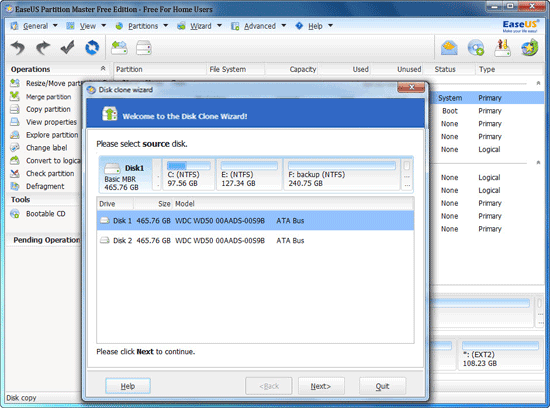This screenshot has height=408, width=550.
Task: Click the Disk 2 row drive icon
Action: [105, 241]
